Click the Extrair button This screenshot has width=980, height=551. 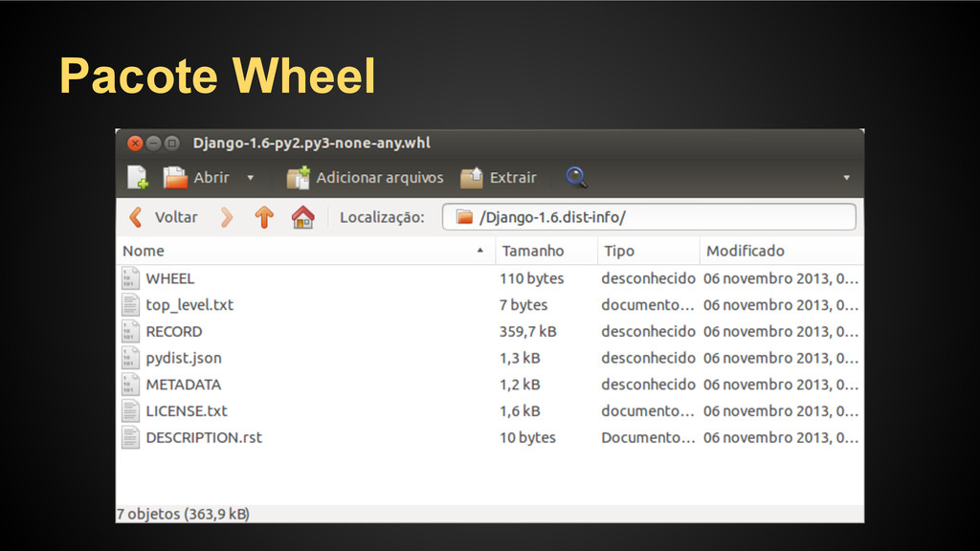[x=498, y=177]
